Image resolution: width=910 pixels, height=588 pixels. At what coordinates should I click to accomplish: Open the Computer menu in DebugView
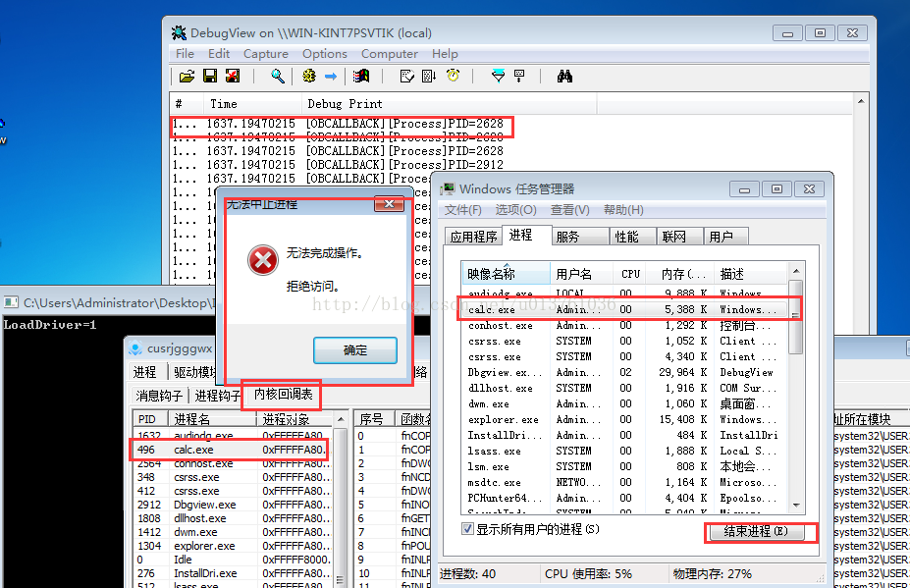click(390, 54)
